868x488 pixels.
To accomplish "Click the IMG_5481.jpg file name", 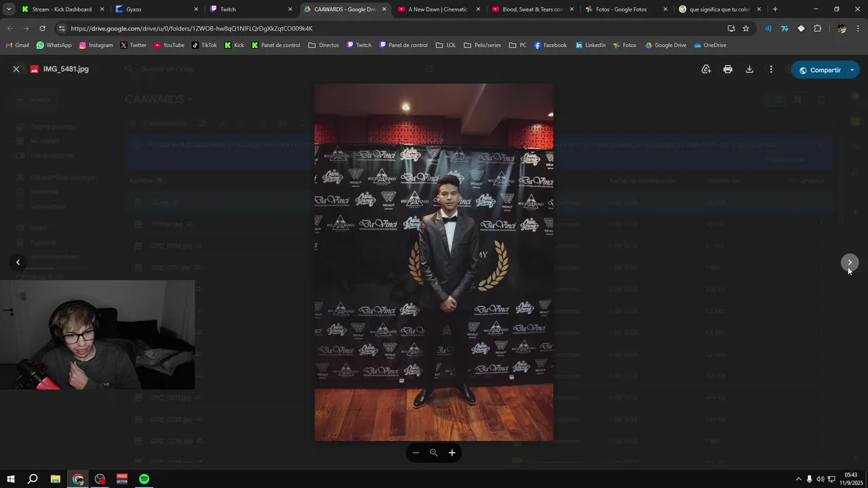I will coord(66,69).
